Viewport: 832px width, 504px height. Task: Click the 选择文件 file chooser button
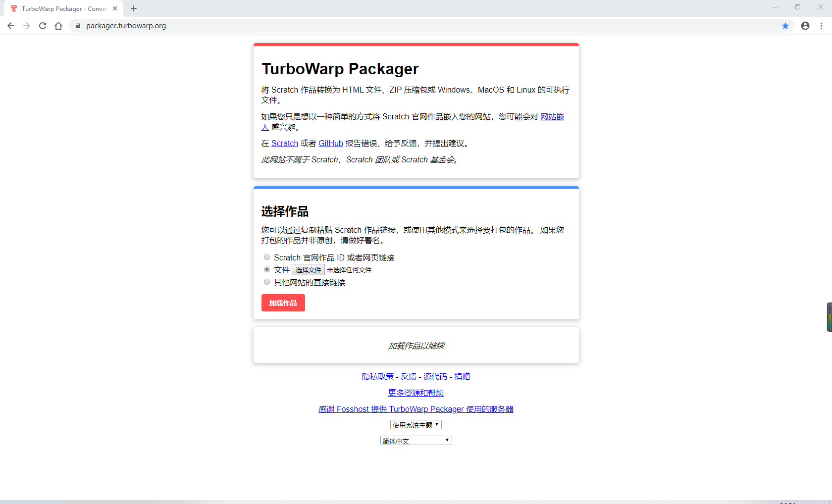tap(308, 270)
